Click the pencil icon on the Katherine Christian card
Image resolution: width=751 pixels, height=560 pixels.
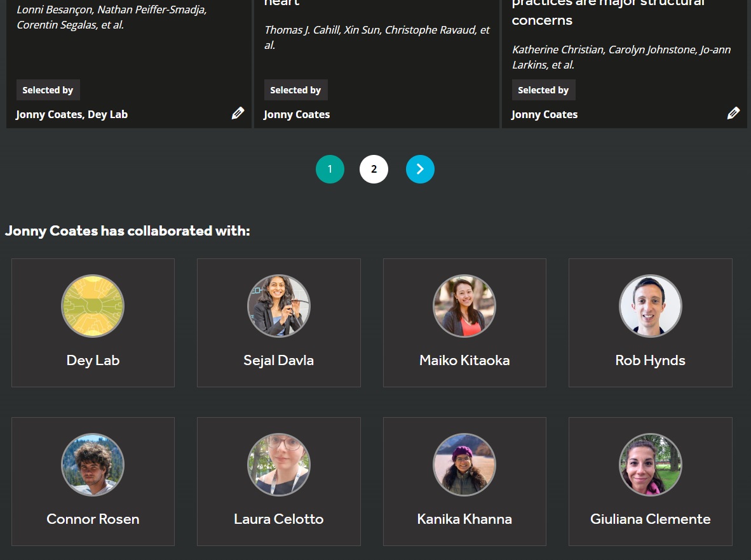(x=733, y=114)
